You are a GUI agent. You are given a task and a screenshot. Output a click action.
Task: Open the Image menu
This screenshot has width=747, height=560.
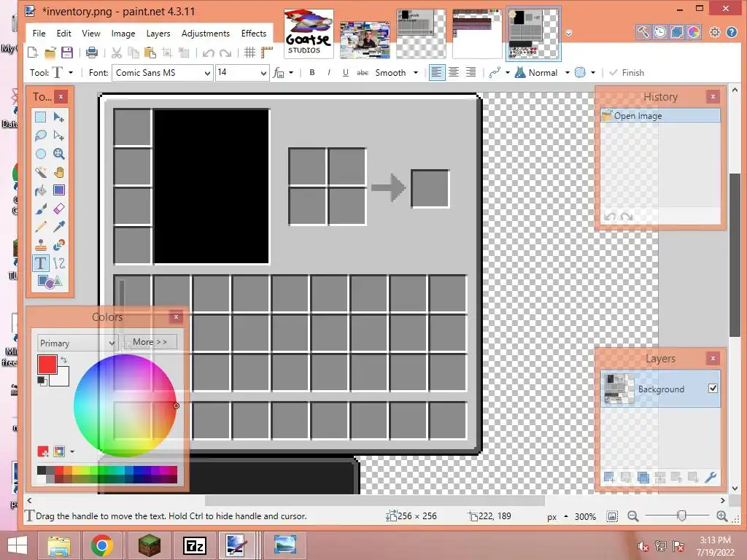click(x=123, y=34)
